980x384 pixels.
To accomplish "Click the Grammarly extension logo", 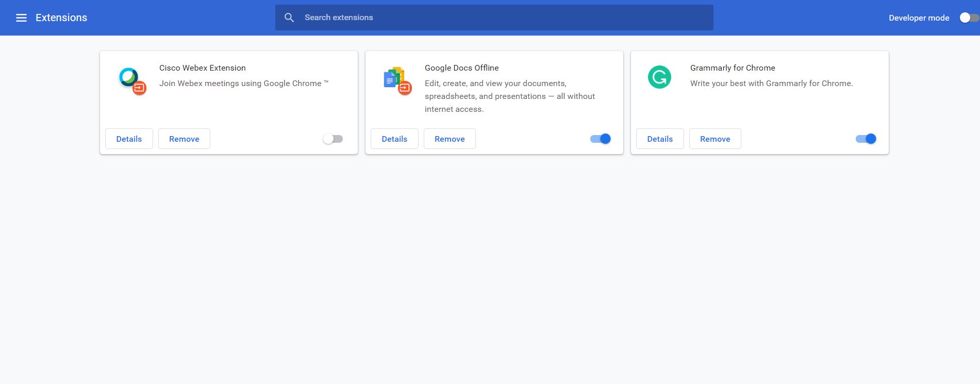I will (659, 77).
